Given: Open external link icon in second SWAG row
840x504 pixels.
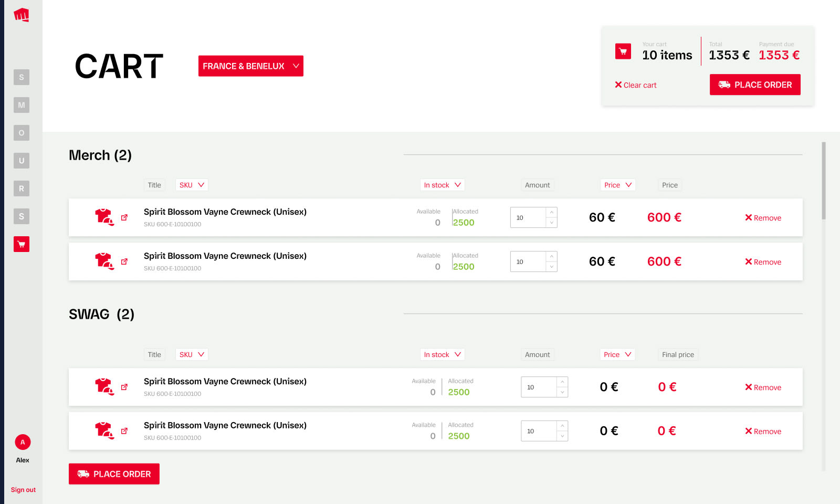Looking at the screenshot, I should [124, 431].
